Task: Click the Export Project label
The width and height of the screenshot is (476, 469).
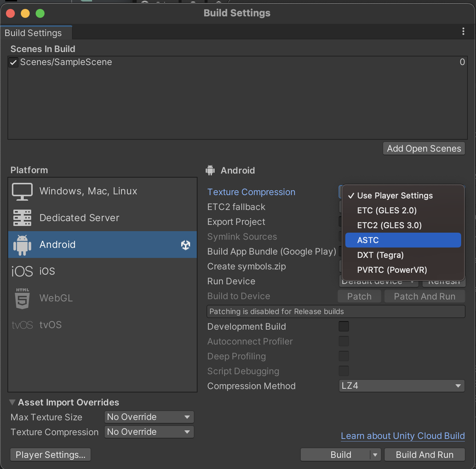Action: 236,222
